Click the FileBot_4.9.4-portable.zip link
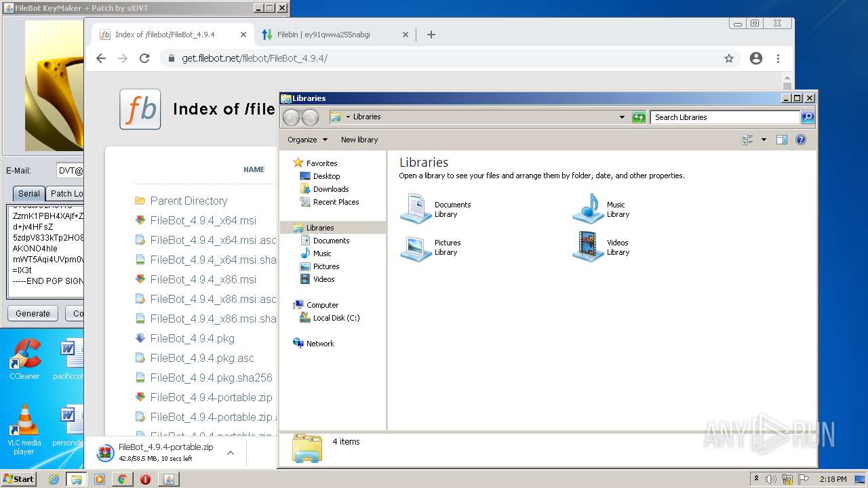Image resolution: width=868 pixels, height=488 pixels. click(x=212, y=397)
